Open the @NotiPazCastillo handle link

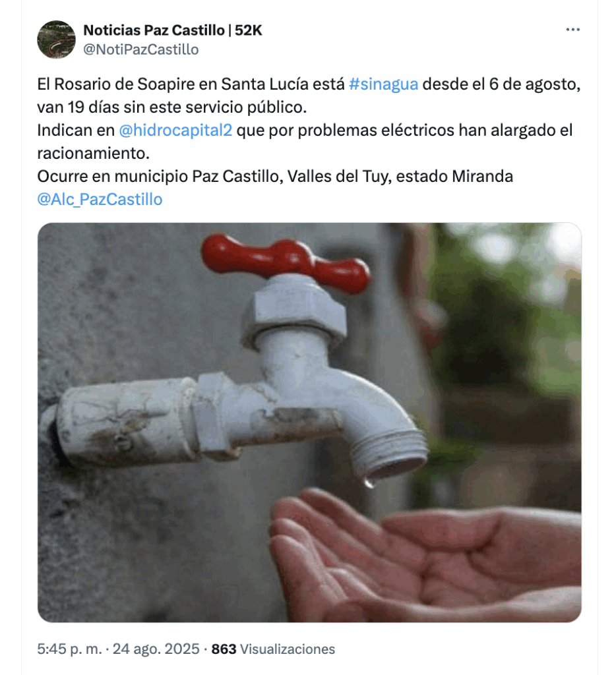point(140,49)
